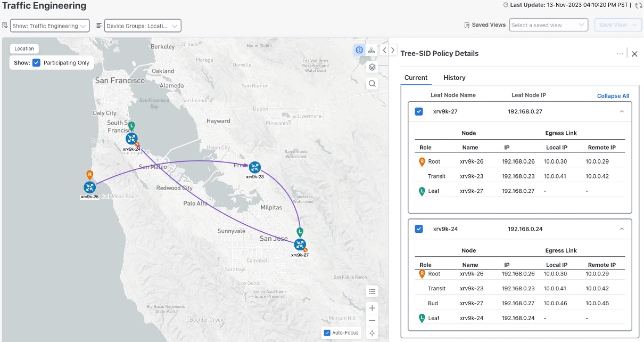Click the clock icon by Last Update
This screenshot has width=644, height=342.
point(506,5)
